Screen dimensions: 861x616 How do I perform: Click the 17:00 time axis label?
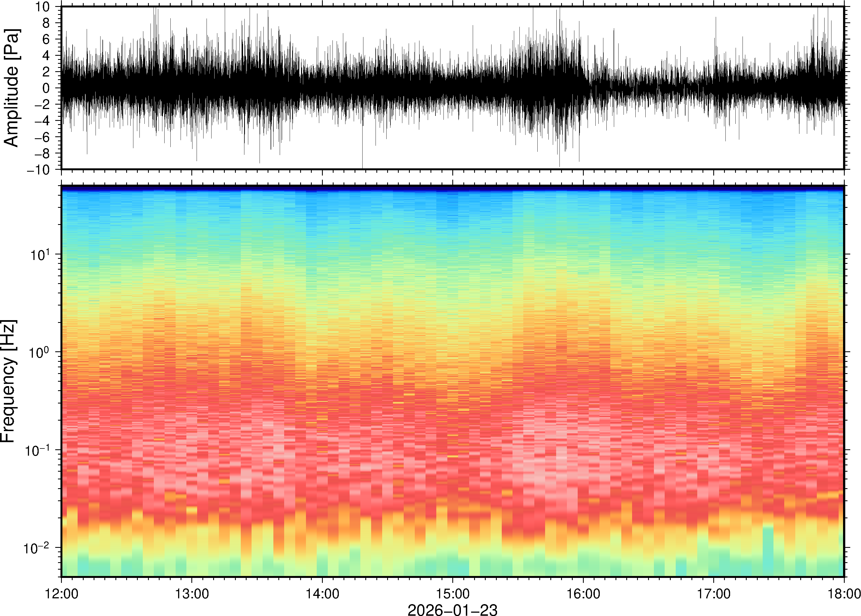714,594
